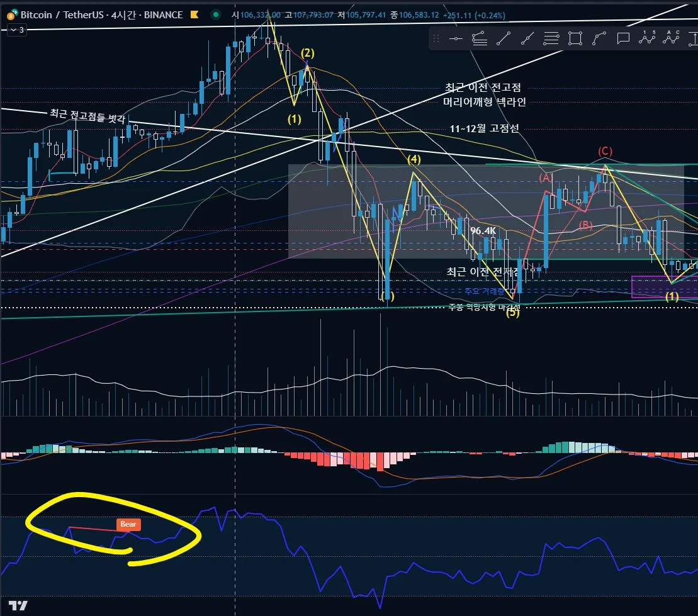Select the Elliott correction wave A-C tool

671,37
